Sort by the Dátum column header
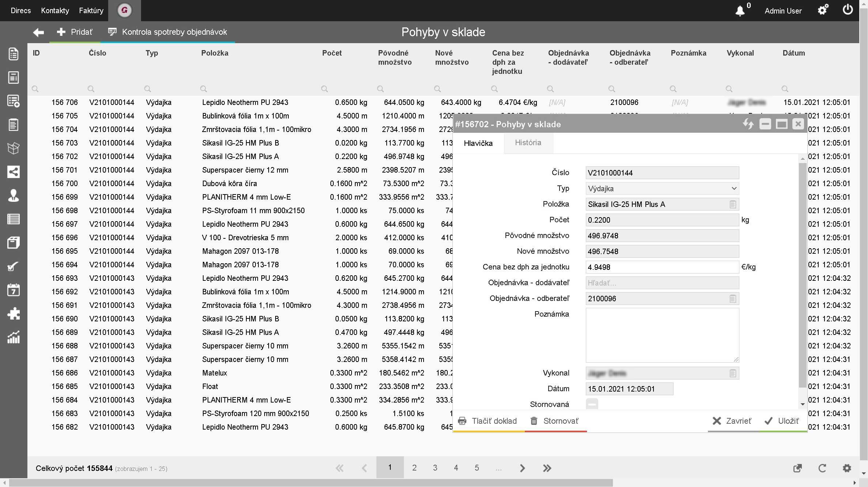The width and height of the screenshot is (868, 487). (x=794, y=53)
